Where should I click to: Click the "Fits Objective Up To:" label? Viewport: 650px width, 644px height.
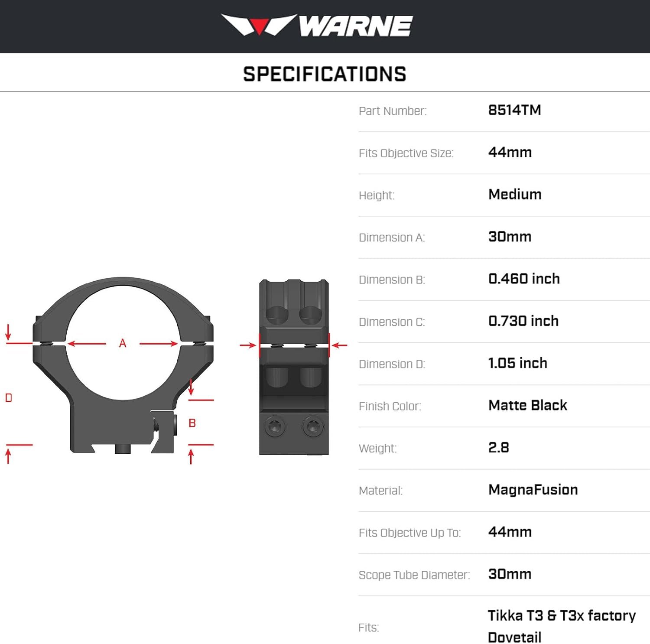coord(409,533)
